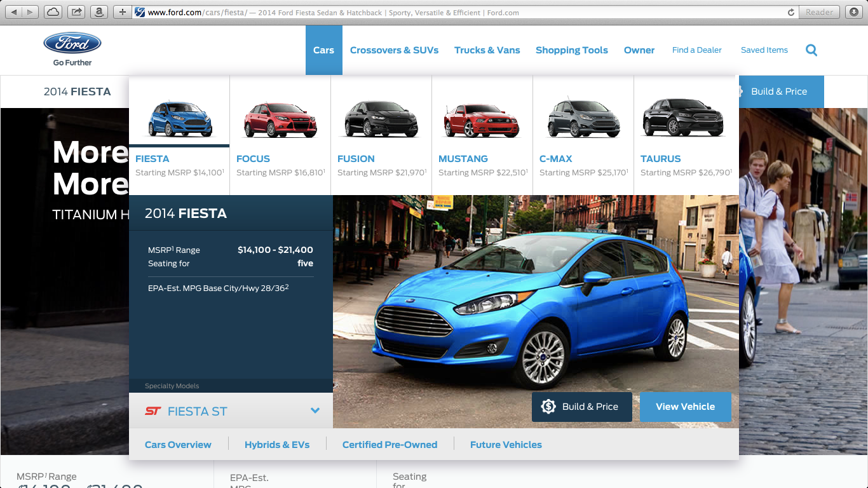This screenshot has height=488, width=868.
Task: Reload page using the refresh icon
Action: (791, 12)
